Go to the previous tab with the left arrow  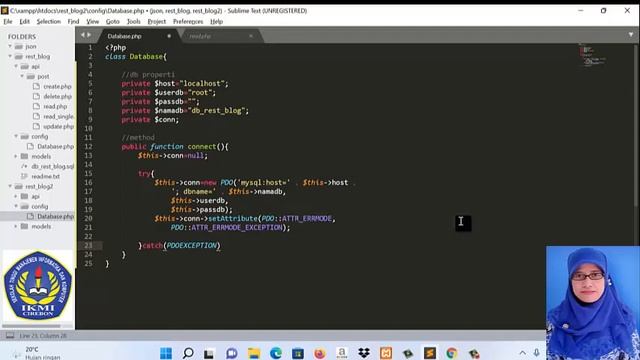82,35
